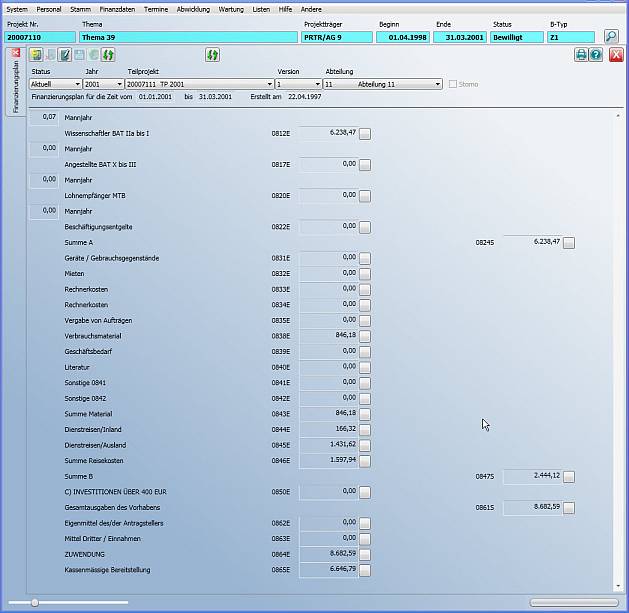629x613 pixels.
Task: Open the Termine menu
Action: tap(156, 9)
